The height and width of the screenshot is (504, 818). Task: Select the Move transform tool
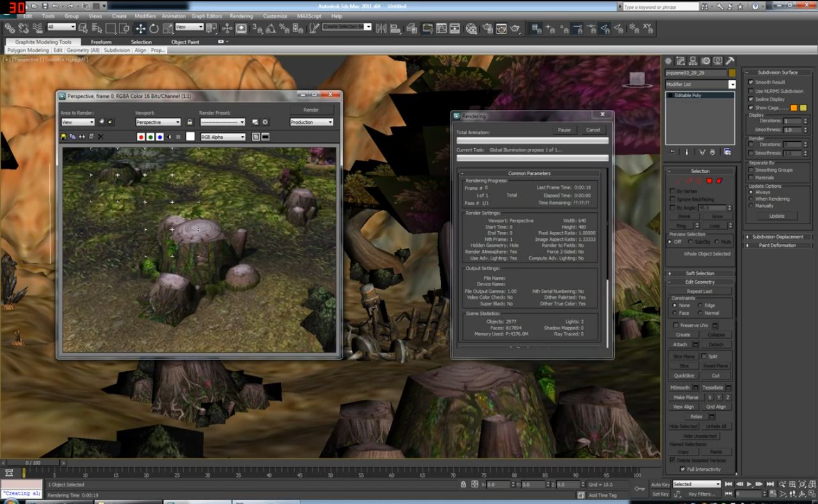140,29
